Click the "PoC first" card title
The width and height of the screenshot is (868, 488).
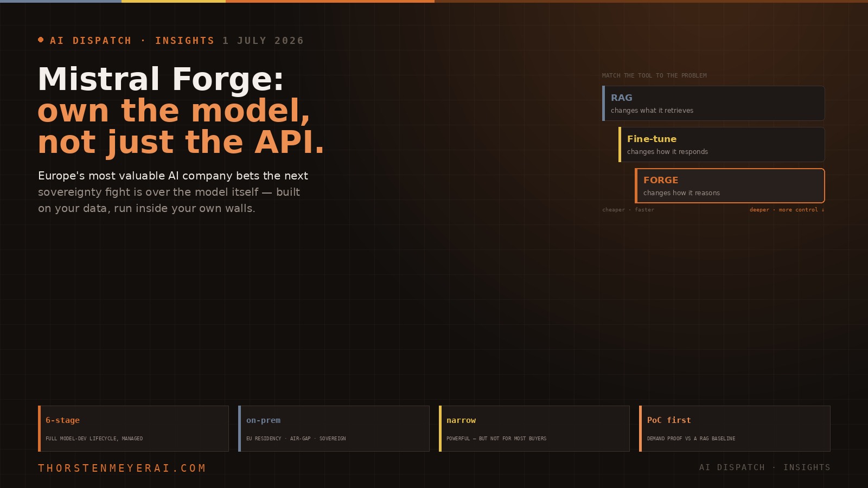(669, 420)
